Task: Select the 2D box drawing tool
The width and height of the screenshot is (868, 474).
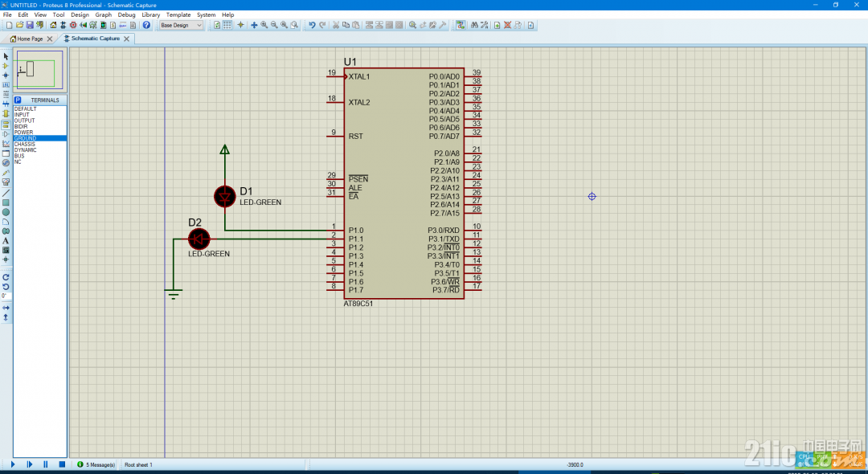Action: tap(6, 202)
